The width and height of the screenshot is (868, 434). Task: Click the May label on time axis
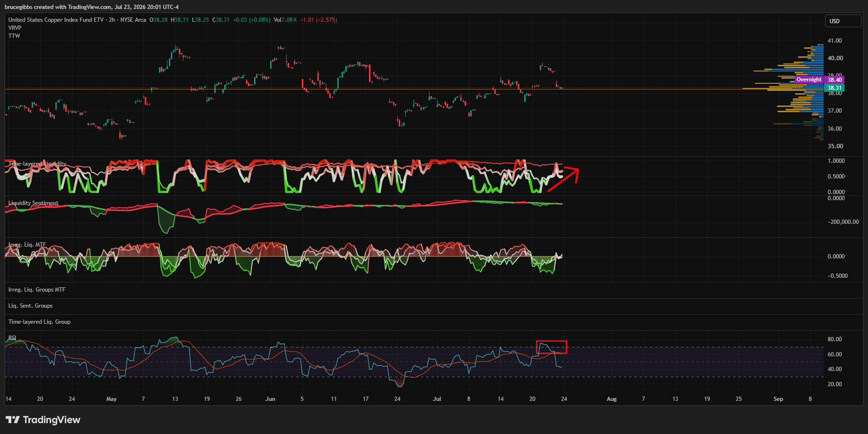pos(112,399)
